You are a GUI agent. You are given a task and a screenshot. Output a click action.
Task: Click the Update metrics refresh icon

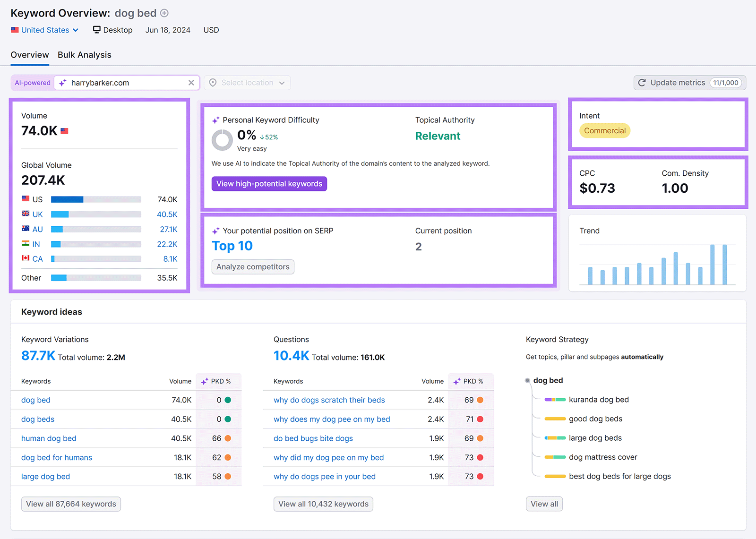point(642,83)
